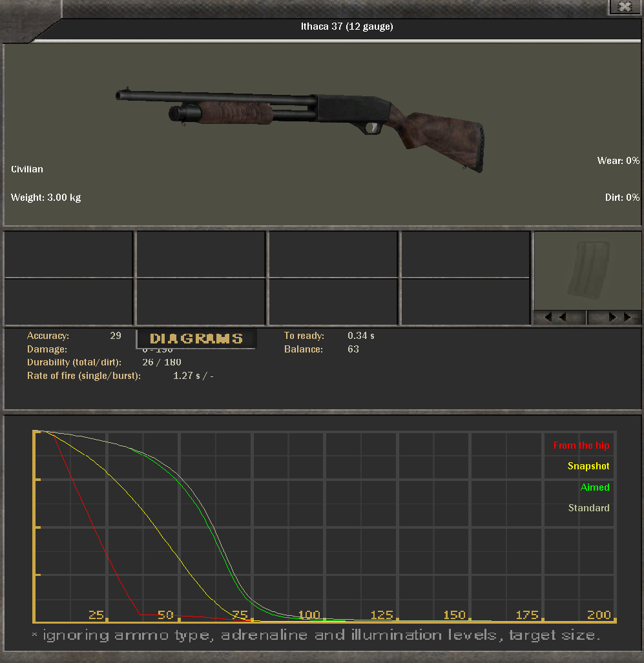Click the 'Dirt: 0%' indicator

click(622, 198)
